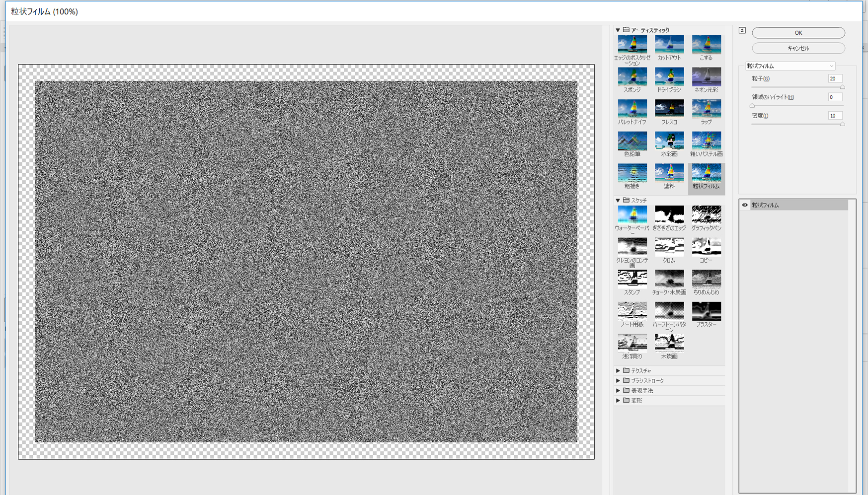
Task: Choose the クロム (Chrome) sketch filter
Action: coord(669,247)
